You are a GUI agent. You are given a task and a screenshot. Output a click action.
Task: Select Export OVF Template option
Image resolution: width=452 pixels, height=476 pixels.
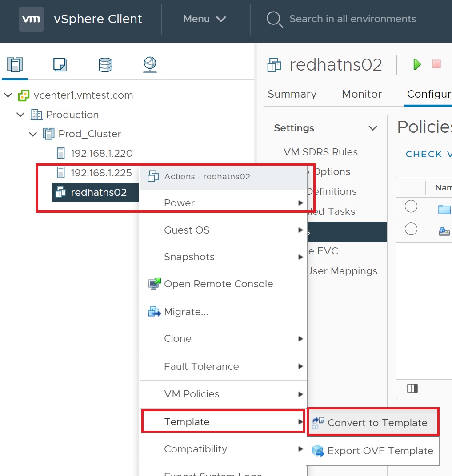coord(380,451)
